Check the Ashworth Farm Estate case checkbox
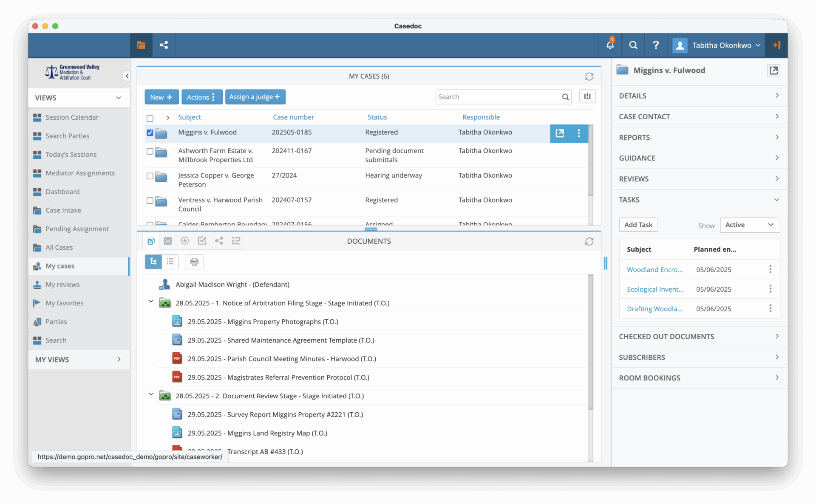Screen dimensions: 816x504 [x=150, y=152]
